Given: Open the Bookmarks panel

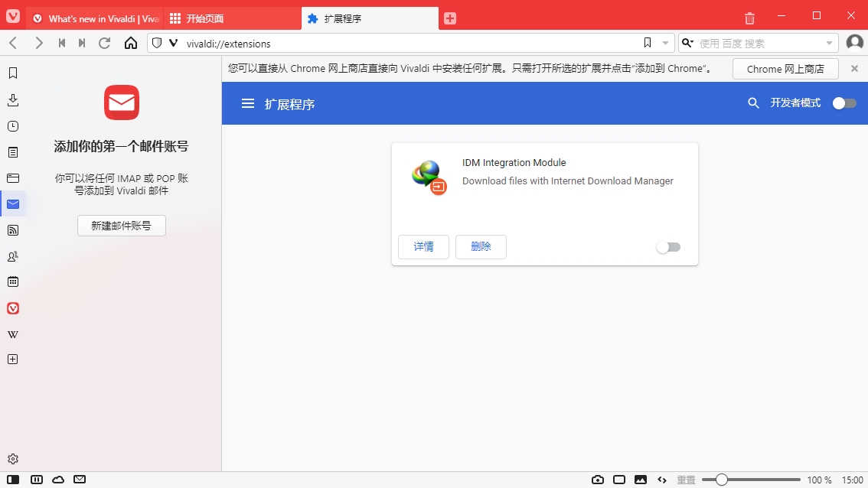Looking at the screenshot, I should [12, 73].
